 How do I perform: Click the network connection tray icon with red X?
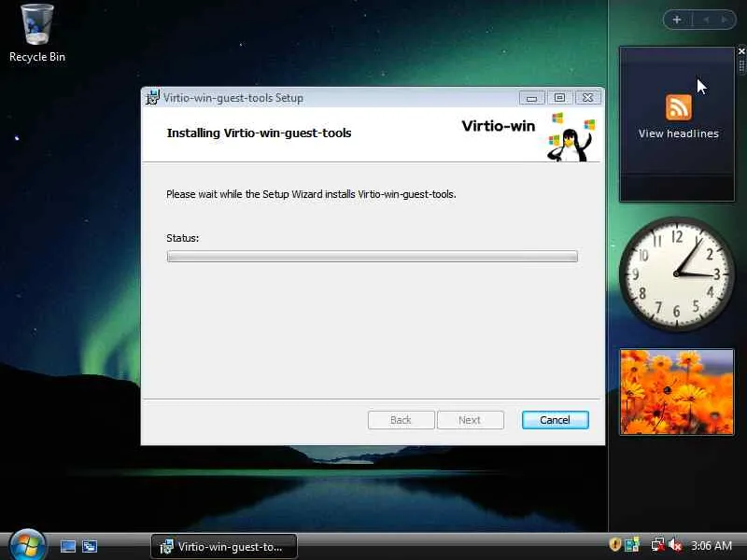tap(657, 545)
